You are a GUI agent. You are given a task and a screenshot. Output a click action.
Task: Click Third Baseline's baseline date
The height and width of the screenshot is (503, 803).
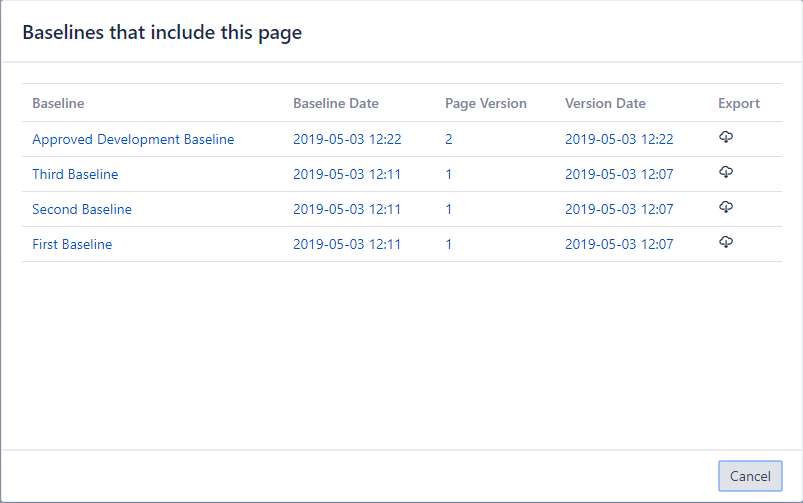click(347, 175)
